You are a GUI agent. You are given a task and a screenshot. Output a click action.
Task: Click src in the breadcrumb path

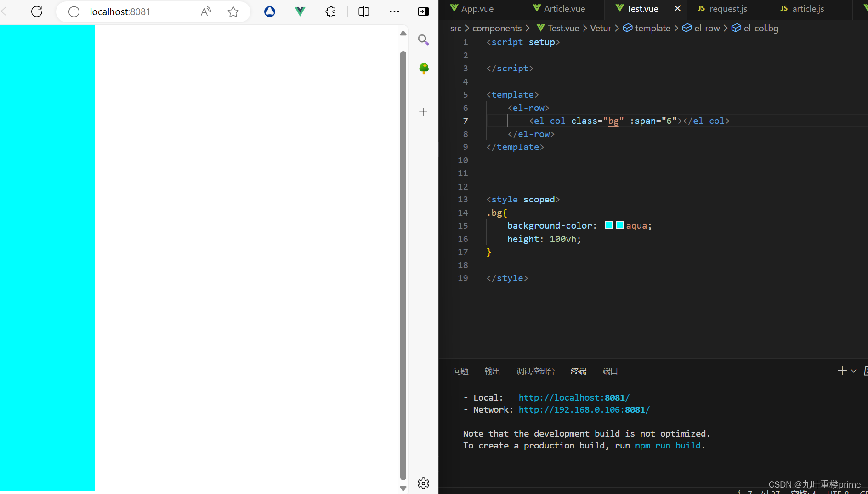click(x=455, y=29)
